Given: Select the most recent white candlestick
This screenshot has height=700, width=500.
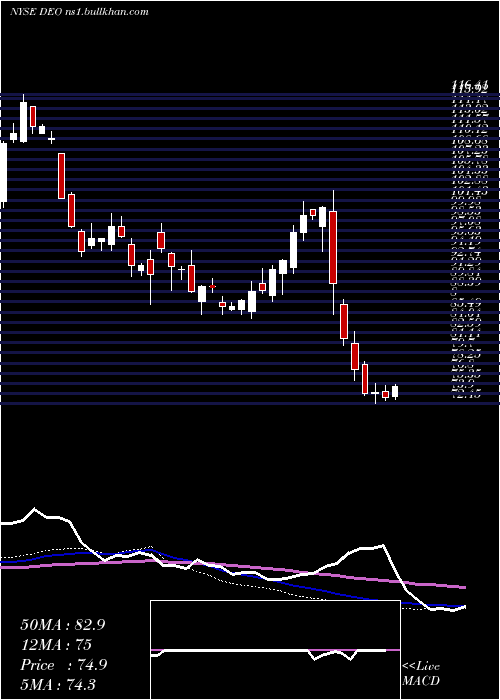Looking at the screenshot, I should pos(395,392).
